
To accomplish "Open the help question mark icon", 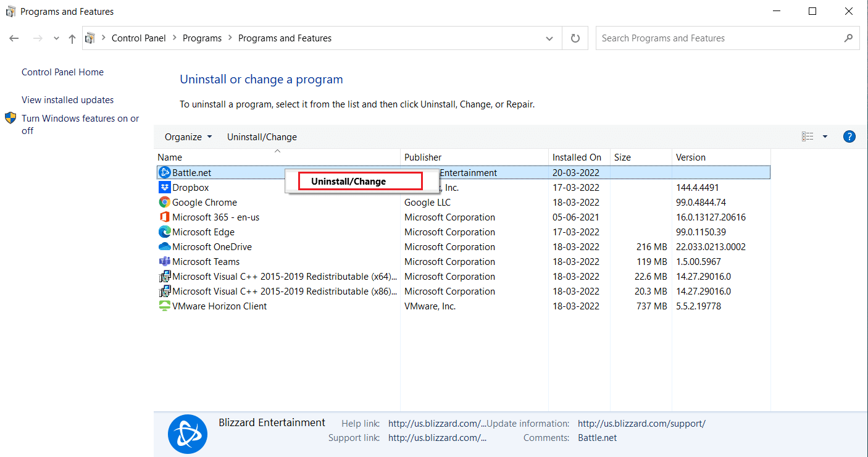I will pos(849,136).
